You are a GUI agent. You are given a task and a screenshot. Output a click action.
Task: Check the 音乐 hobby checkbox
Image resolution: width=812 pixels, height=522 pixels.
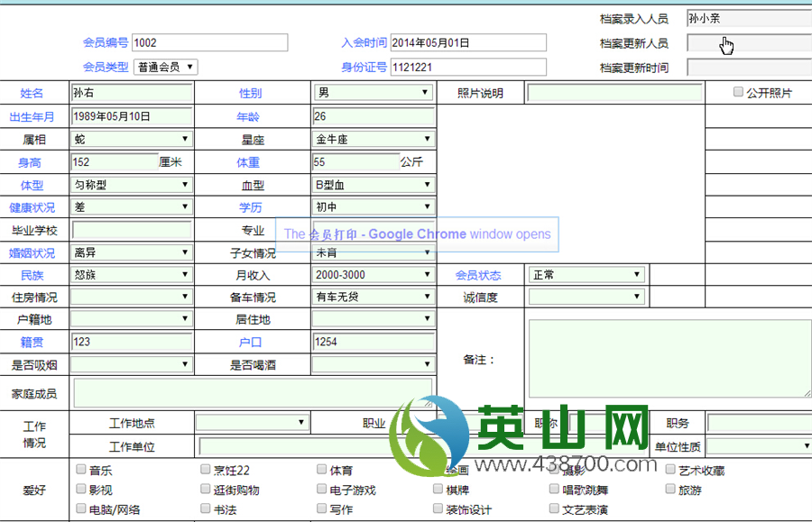(x=80, y=470)
